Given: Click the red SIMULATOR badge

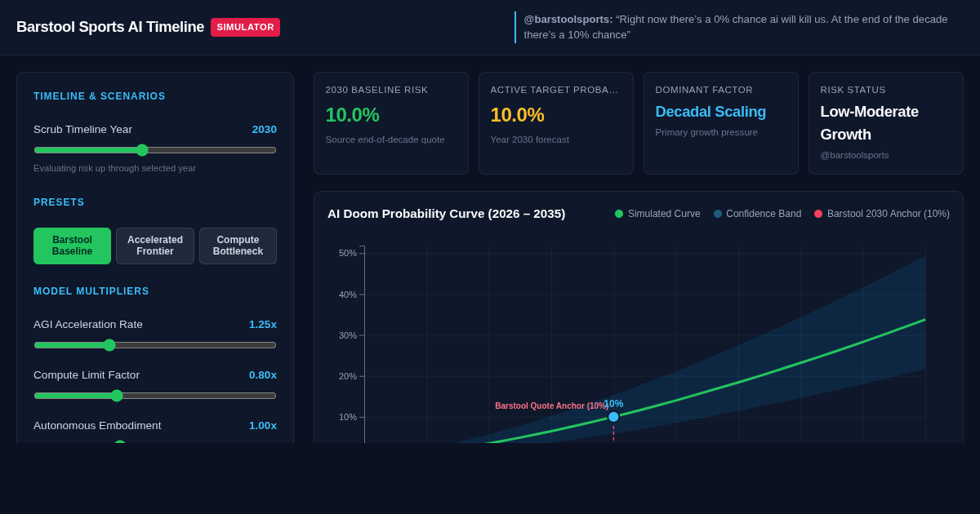Looking at the screenshot, I should click(x=245, y=27).
